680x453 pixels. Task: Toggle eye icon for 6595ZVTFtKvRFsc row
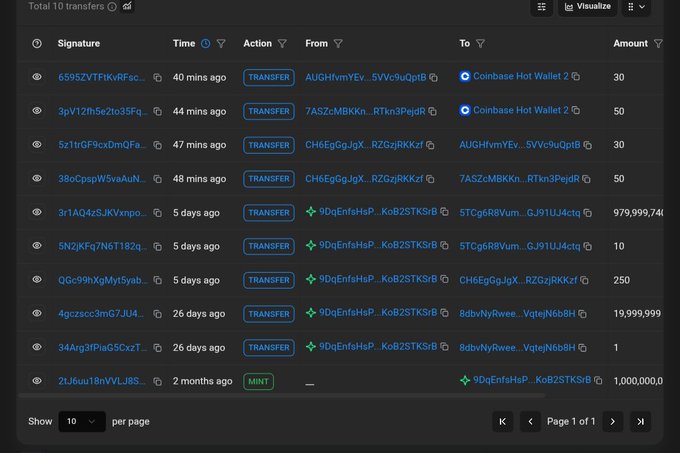pos(37,77)
